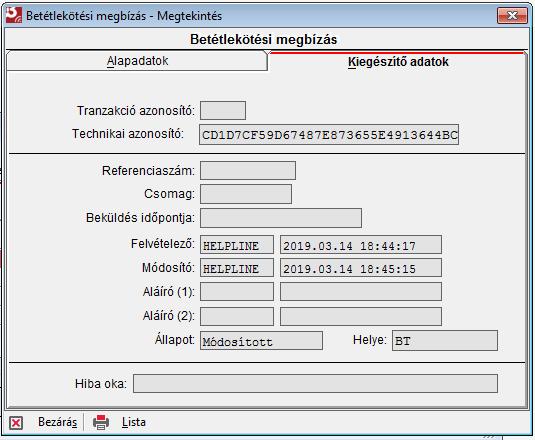Click the Módosító label
This screenshot has width=535, height=440.
pyautogui.click(x=169, y=268)
